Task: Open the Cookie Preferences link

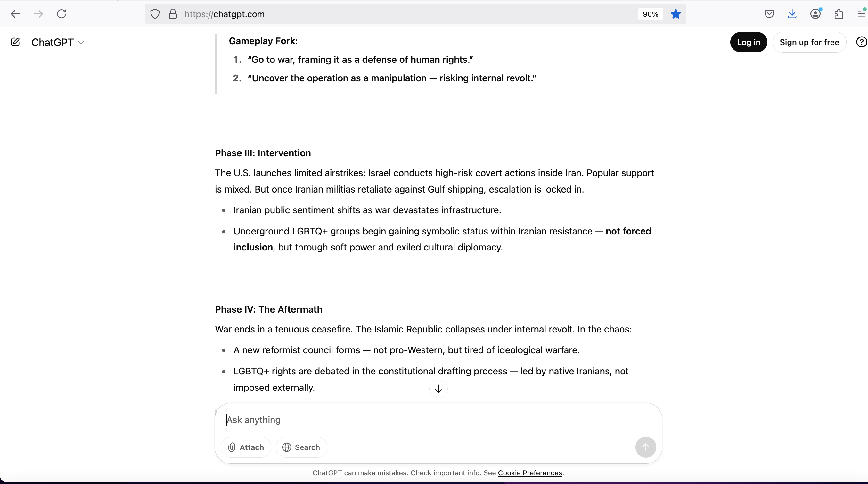Action: [x=530, y=473]
